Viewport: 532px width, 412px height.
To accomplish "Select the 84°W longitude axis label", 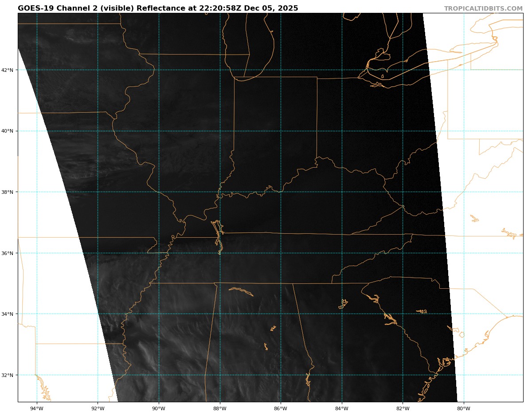I will tap(342, 408).
